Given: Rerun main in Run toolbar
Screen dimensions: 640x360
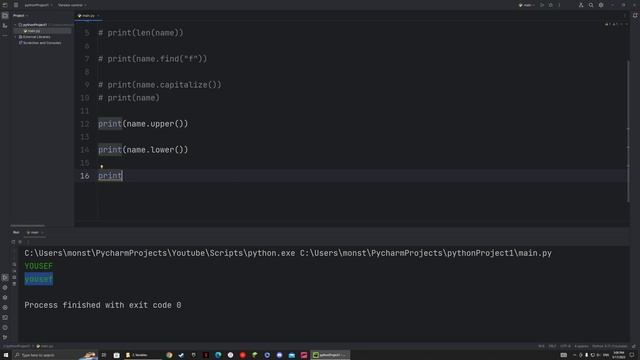Looking at the screenshot, I should tap(13, 242).
